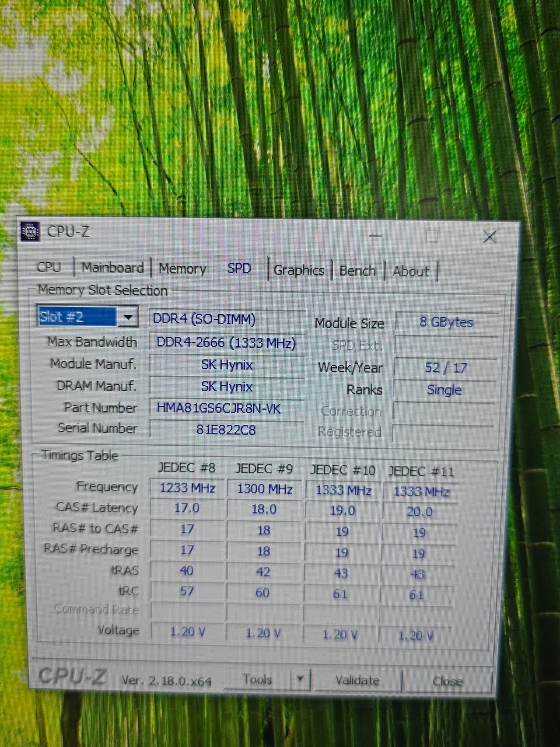560x747 pixels.
Task: Click the 1233 MHz frequency cell
Action: click(187, 488)
